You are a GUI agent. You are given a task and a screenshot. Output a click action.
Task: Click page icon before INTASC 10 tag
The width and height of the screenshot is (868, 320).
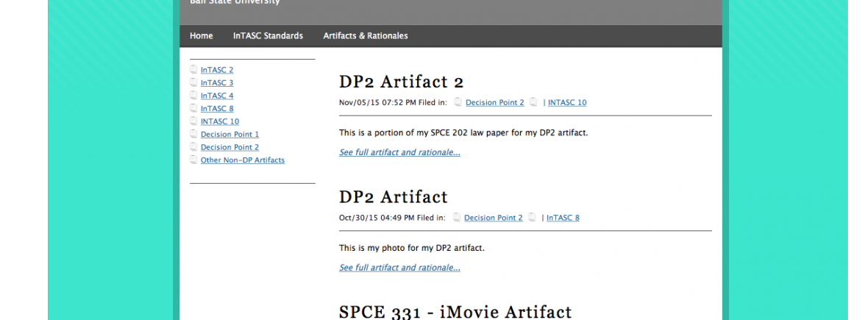[x=533, y=103]
